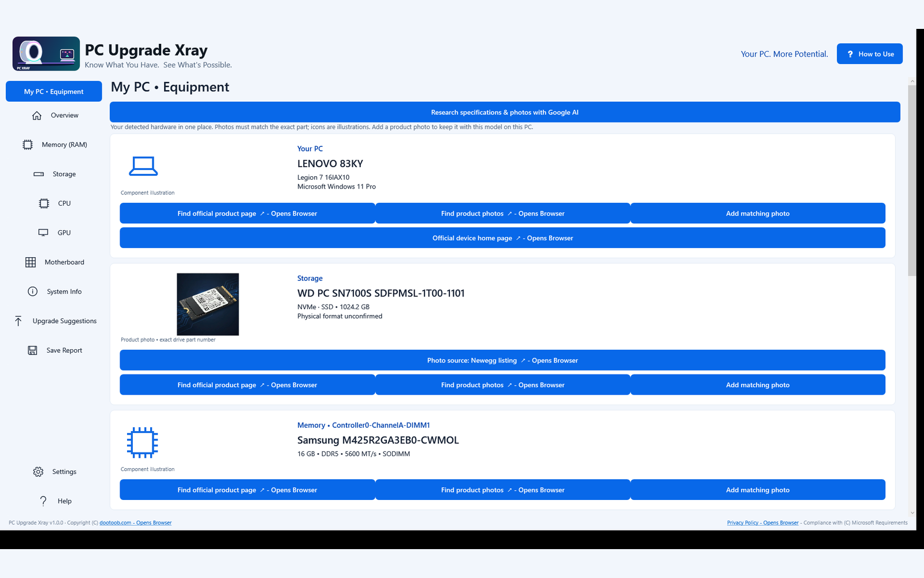
Task: Click the Overview home icon
Action: [37, 116]
